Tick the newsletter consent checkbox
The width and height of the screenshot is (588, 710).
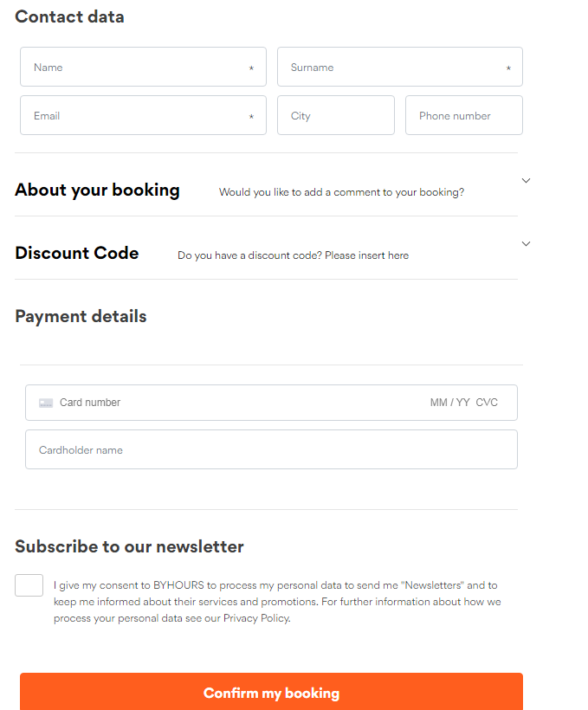29,585
